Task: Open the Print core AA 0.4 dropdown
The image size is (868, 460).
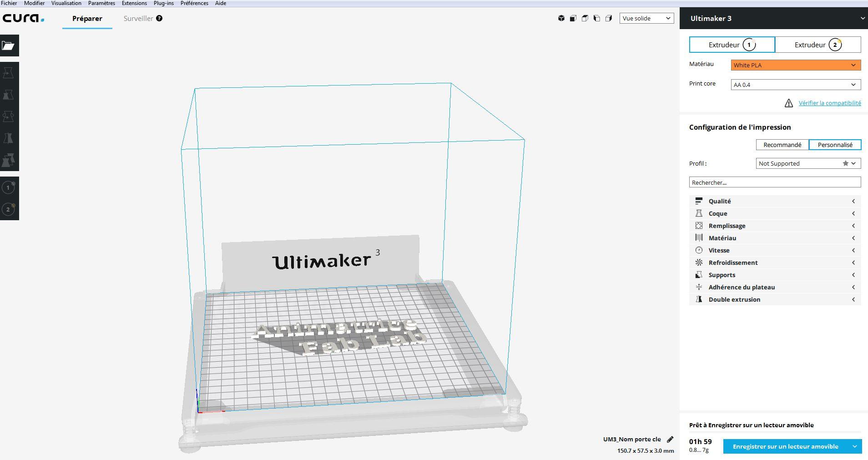Action: pyautogui.click(x=796, y=85)
